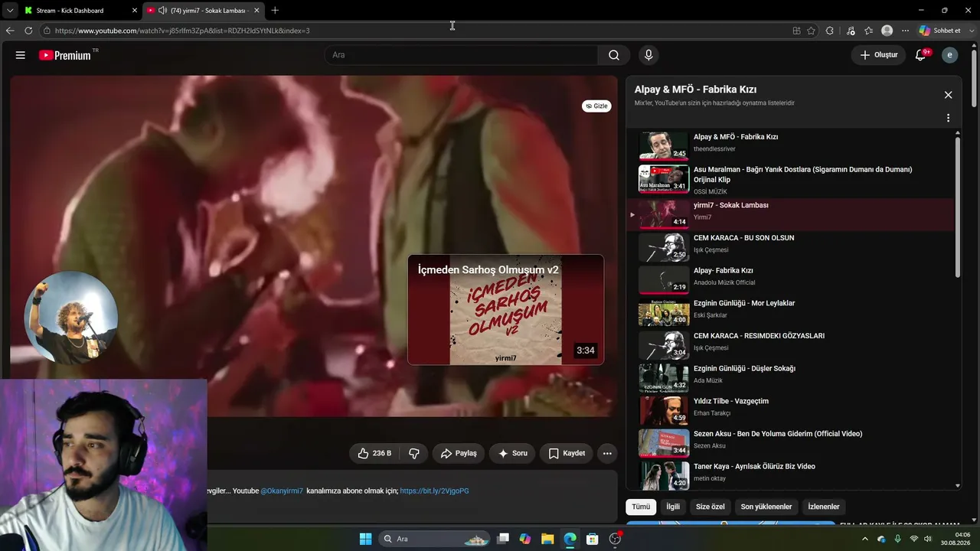Open the taskbar clock and date
This screenshot has width=980, height=551.
pyautogui.click(x=957, y=539)
